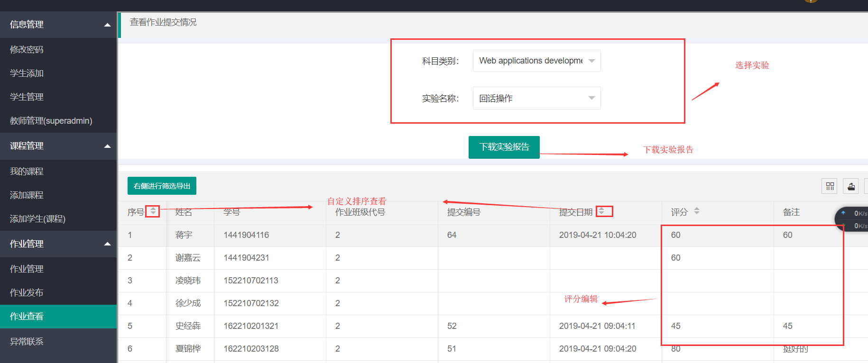Open 作业管理 sub-item under 作业管理
Screen dimensions: 868x363
coord(27,269)
